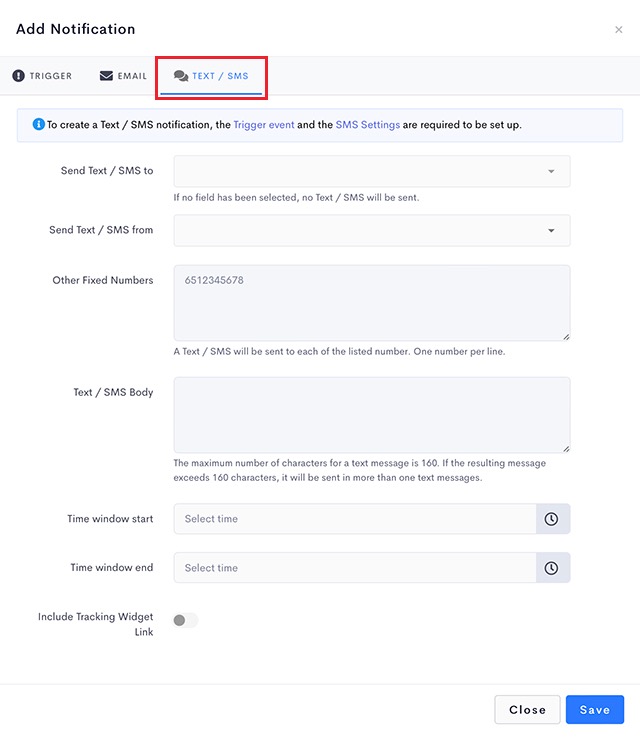The image size is (640, 739).
Task: Close the Add Notification dialog with X
Action: click(x=619, y=30)
